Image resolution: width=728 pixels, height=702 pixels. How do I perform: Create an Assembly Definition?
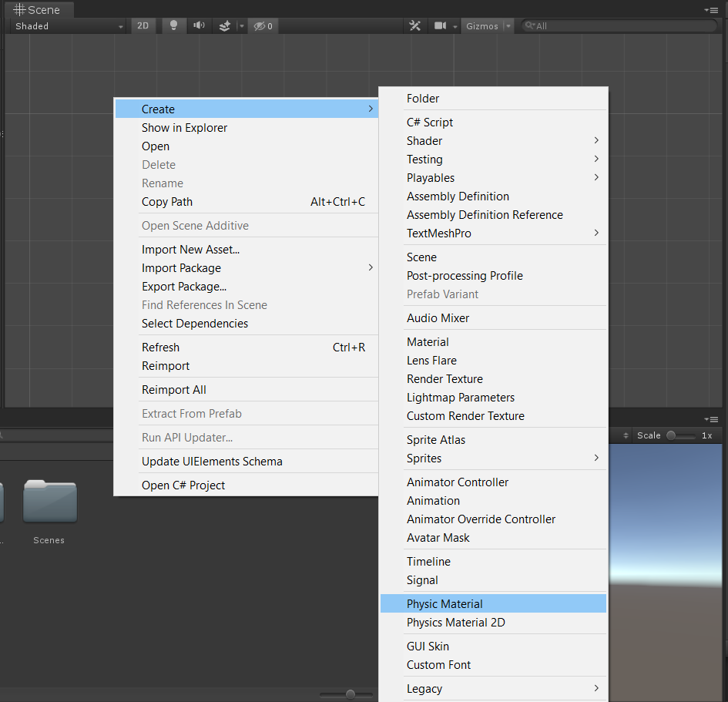click(493, 196)
